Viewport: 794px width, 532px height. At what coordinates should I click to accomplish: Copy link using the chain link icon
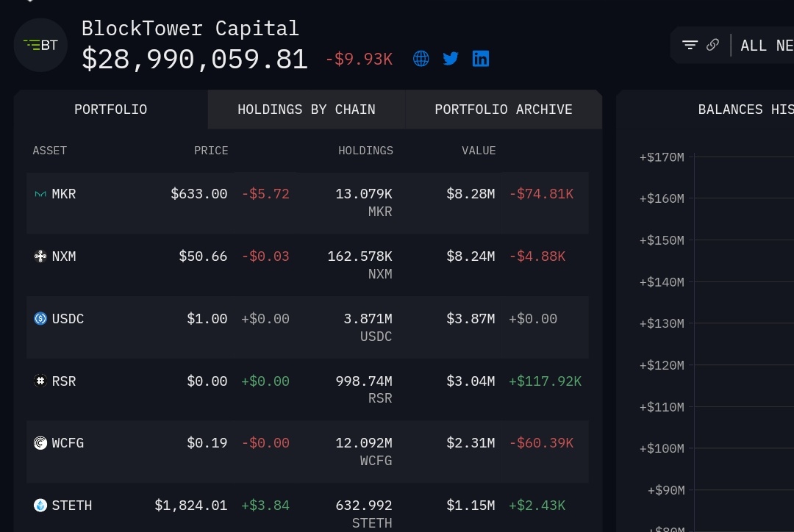[x=712, y=45]
